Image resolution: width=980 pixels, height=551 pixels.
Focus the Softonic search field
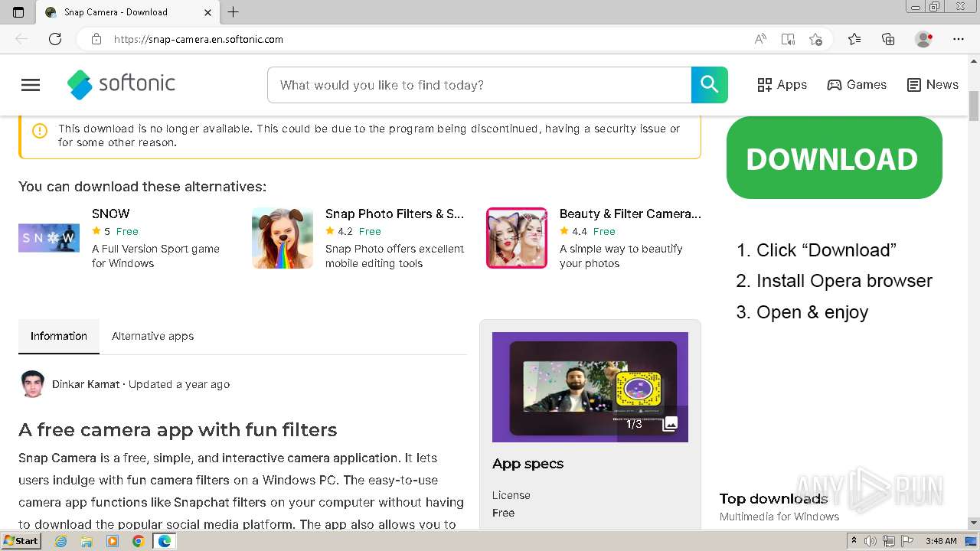[479, 85]
